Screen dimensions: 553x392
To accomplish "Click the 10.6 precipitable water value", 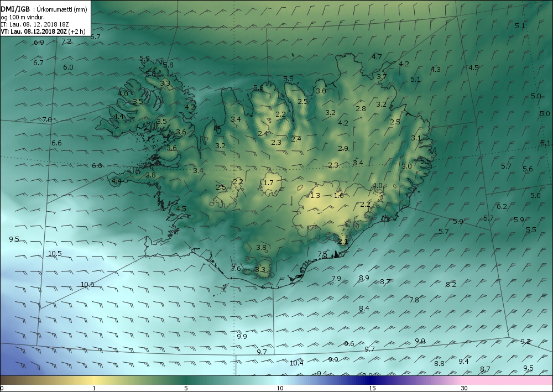I will 87,285.
